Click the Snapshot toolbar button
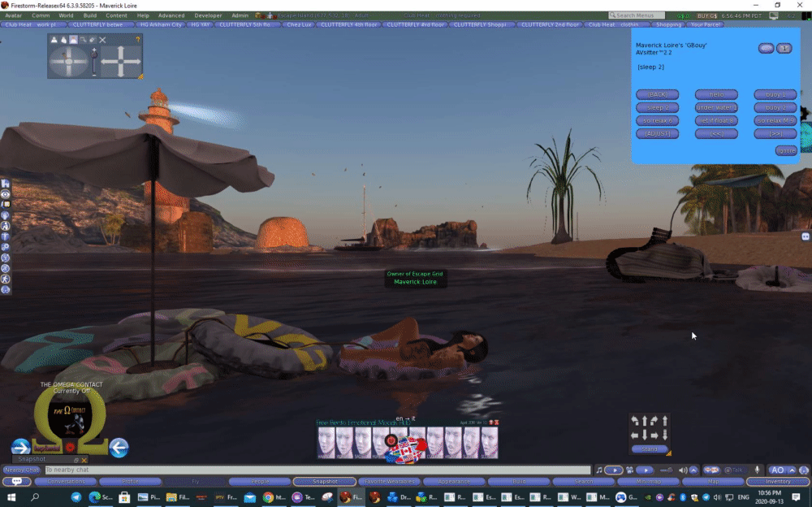Screen dimensions: 812x507 [x=325, y=482]
